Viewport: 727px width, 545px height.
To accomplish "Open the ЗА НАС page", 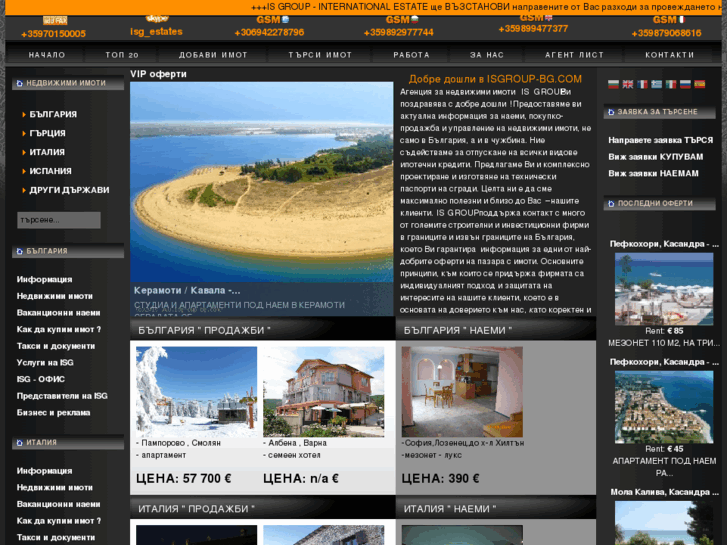I will point(486,55).
